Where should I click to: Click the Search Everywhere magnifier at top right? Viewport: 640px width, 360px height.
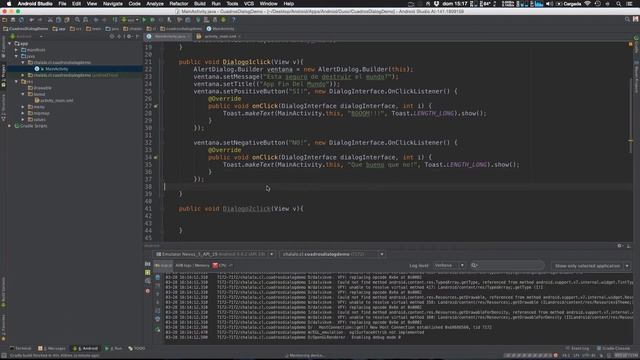point(627,19)
